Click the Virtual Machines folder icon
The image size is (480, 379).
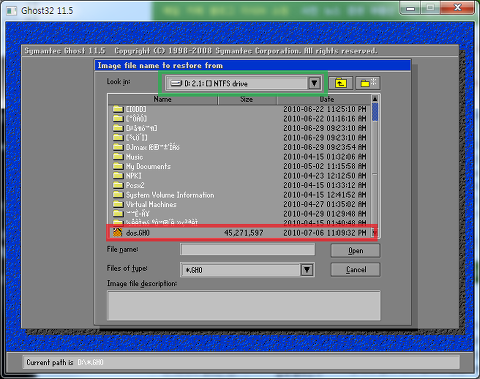coord(118,204)
